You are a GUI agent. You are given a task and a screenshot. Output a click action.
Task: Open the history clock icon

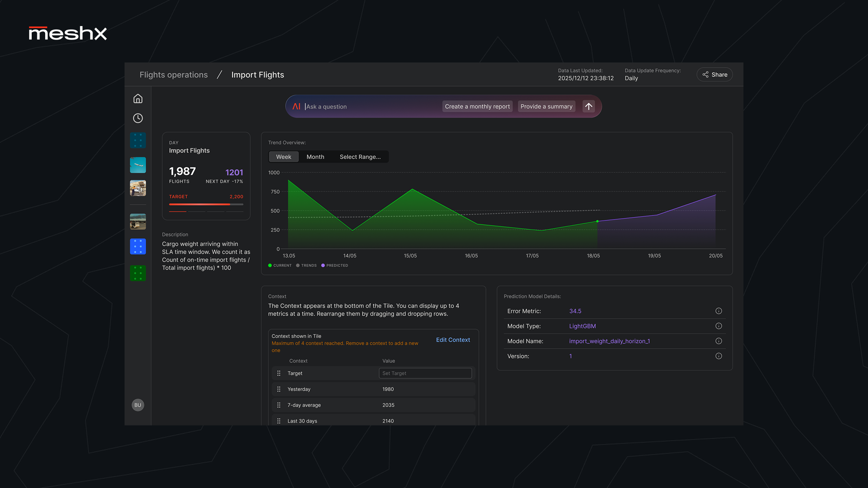138,118
